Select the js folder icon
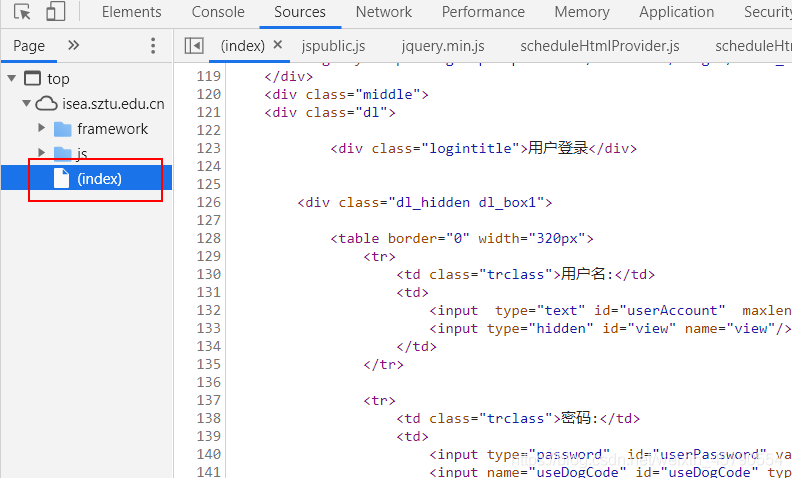 tap(63, 154)
